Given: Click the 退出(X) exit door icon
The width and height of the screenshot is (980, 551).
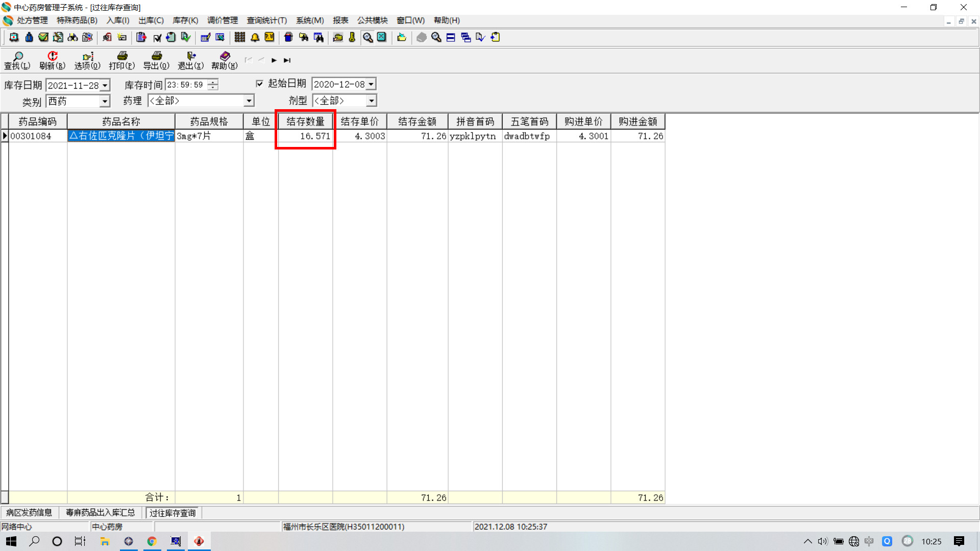Looking at the screenshot, I should click(191, 60).
